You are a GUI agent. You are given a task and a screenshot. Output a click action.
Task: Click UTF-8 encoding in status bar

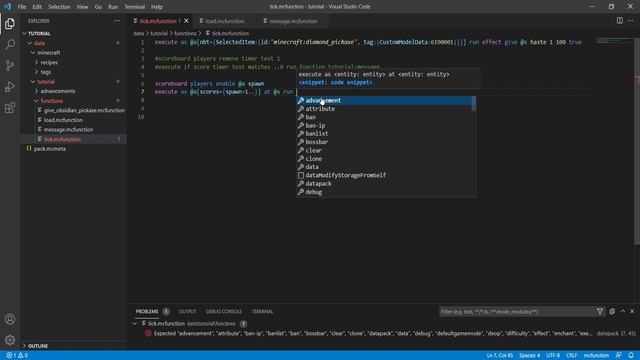pos(553,356)
